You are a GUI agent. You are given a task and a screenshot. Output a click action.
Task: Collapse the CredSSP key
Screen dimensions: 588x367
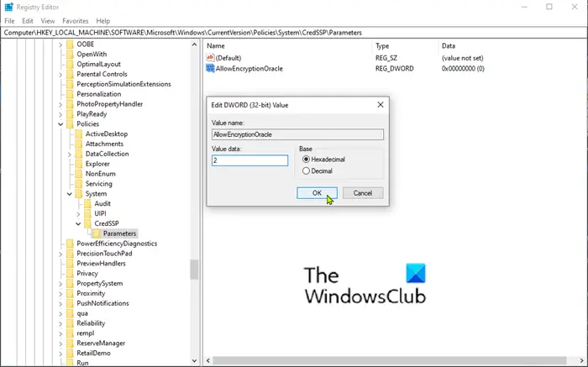pos(78,223)
